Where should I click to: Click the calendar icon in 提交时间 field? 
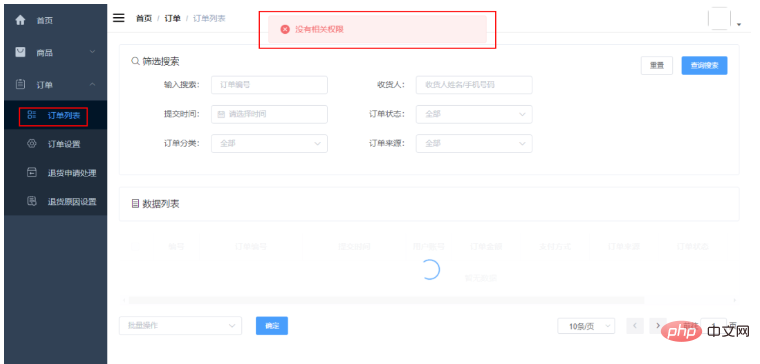(x=221, y=114)
